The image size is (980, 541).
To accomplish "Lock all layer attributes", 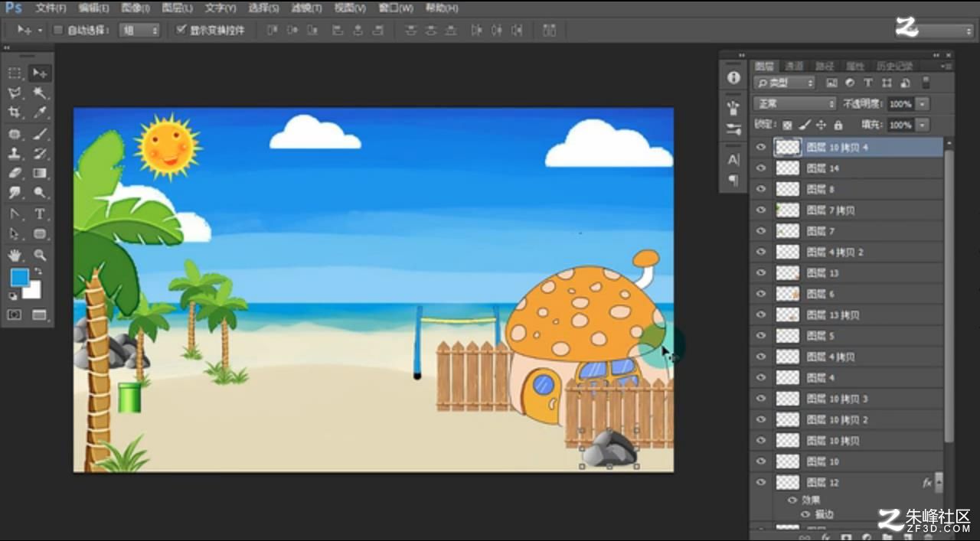I will click(838, 125).
